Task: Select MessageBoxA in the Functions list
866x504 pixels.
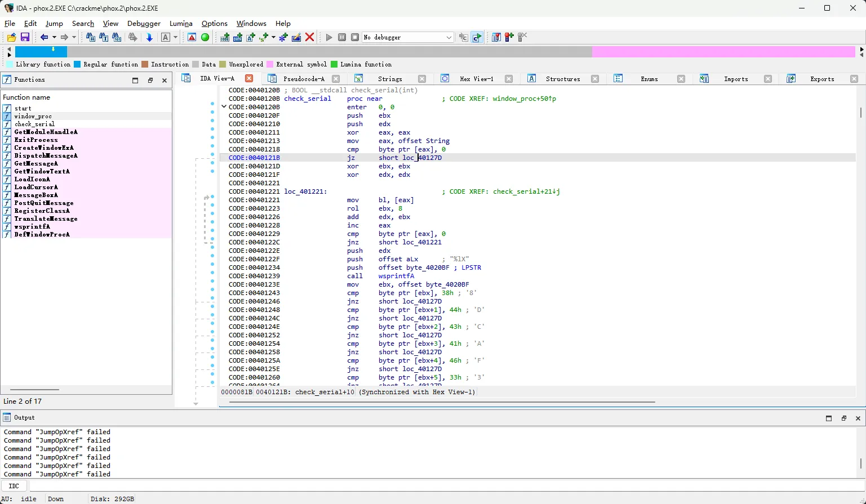Action: [36, 195]
